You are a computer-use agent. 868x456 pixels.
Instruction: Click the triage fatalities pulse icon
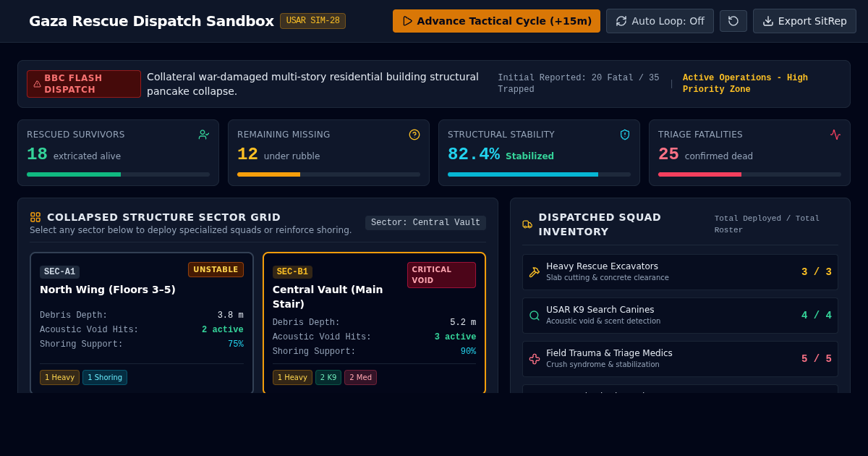pos(835,135)
